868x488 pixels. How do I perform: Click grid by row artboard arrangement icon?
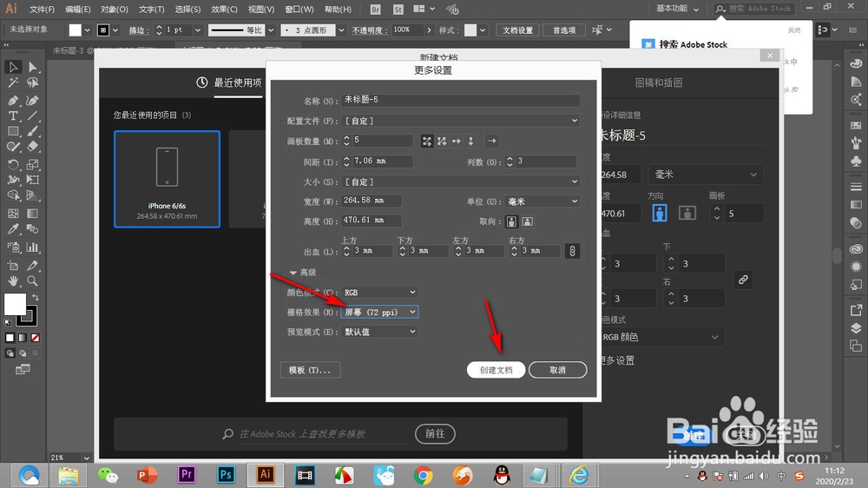(427, 142)
